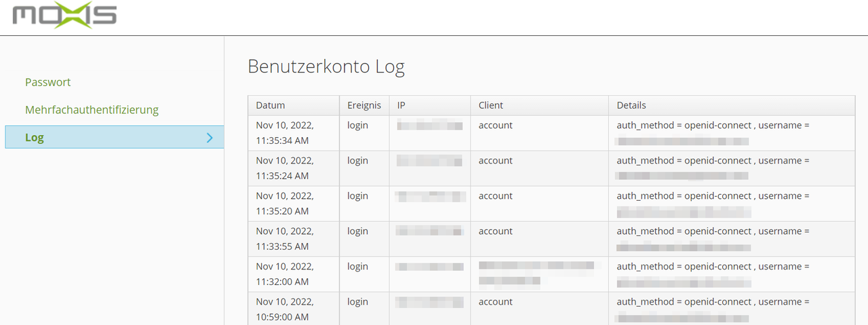The width and height of the screenshot is (868, 325).
Task: Click the Benutzerkonto Log page heading
Action: (325, 66)
